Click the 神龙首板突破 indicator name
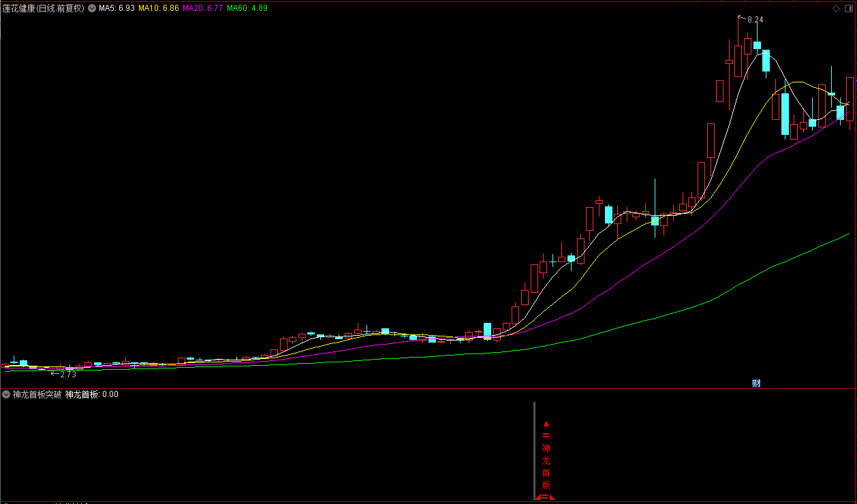The width and height of the screenshot is (857, 504). point(37,394)
